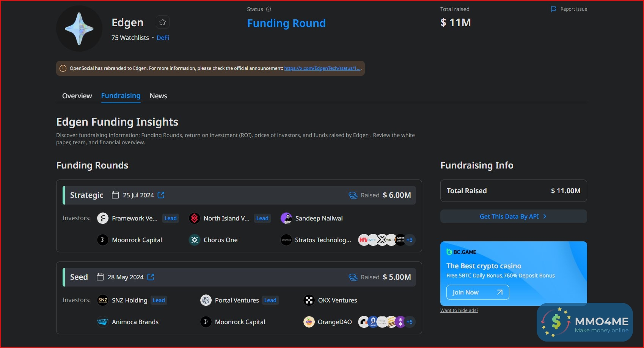The image size is (644, 348).
Task: Click the Funding Round status text
Action: pyautogui.click(x=286, y=23)
